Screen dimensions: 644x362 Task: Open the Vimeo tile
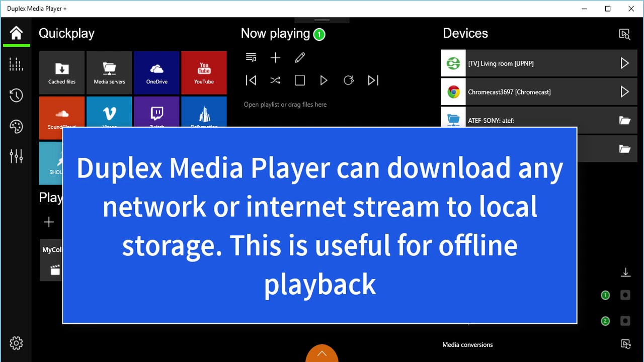point(109,112)
